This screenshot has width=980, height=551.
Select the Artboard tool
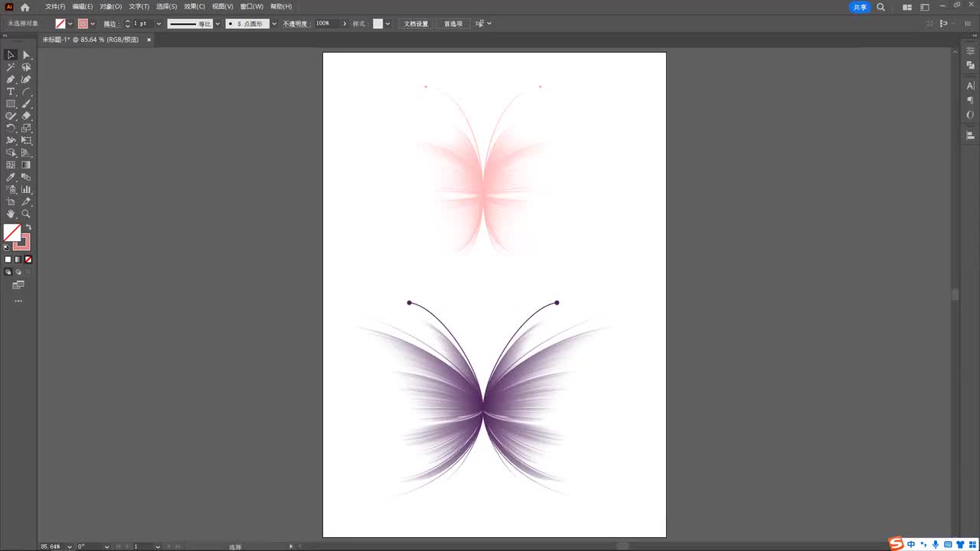[x=11, y=202]
